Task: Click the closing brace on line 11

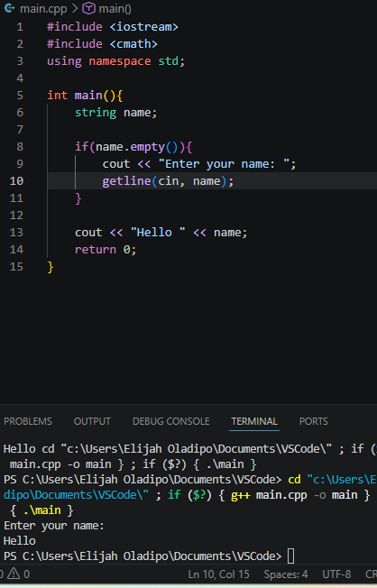Action: point(78,198)
